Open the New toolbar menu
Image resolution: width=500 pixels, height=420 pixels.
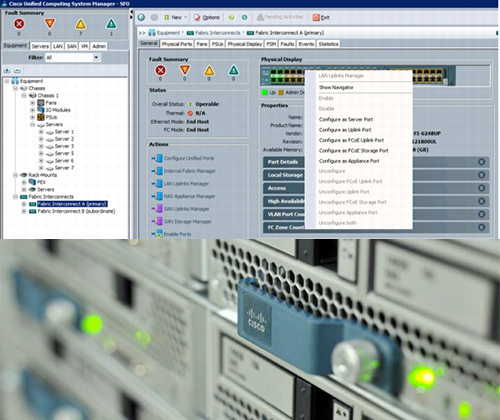[176, 17]
